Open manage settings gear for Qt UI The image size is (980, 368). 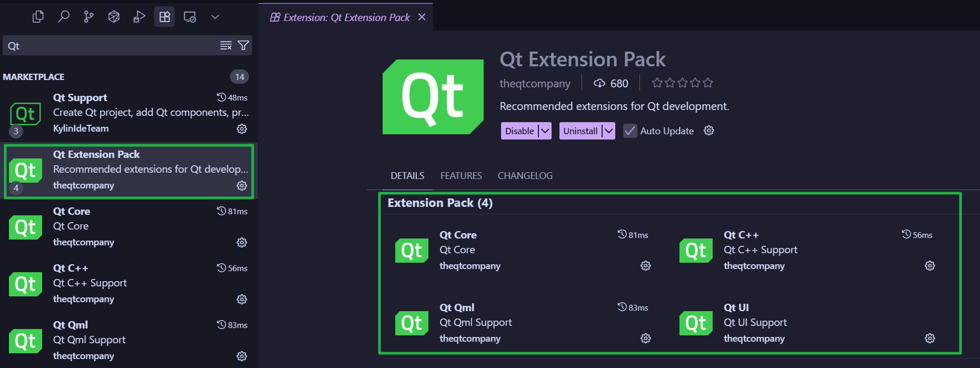click(929, 338)
